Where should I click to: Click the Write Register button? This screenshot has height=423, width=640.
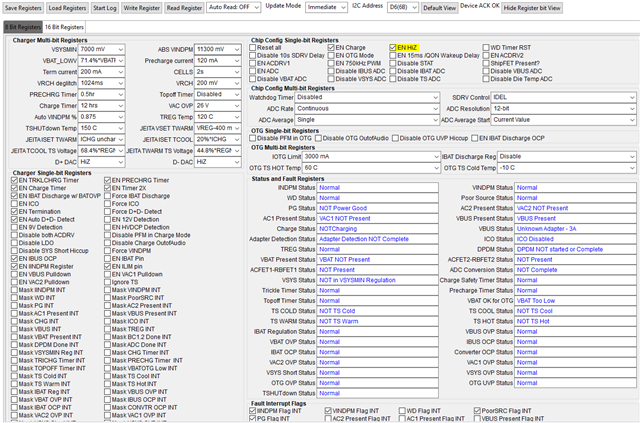[142, 8]
